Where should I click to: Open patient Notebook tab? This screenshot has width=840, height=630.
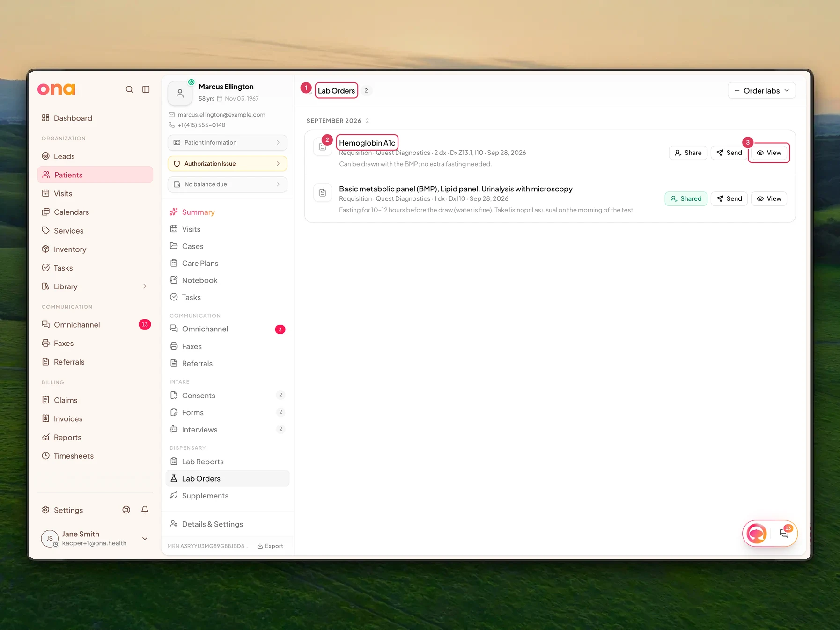point(228,280)
